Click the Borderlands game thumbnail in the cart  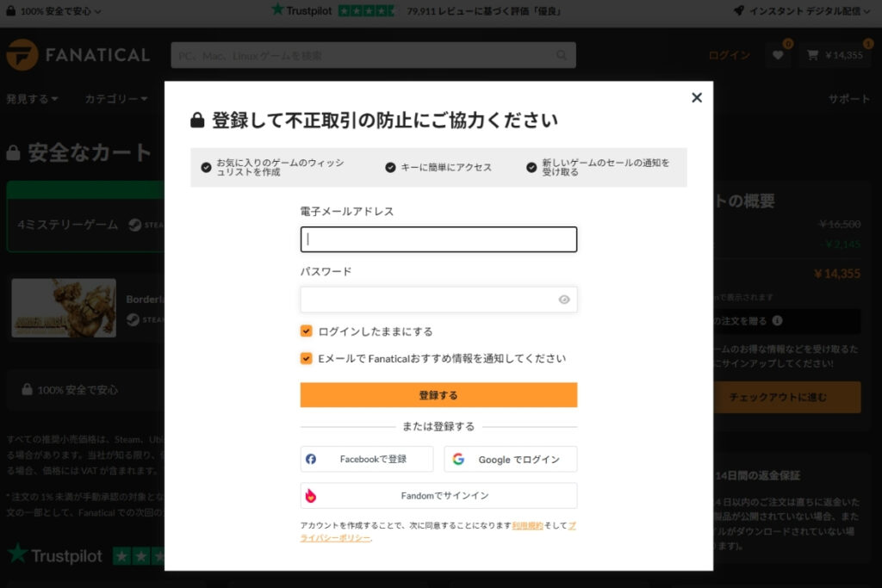coord(64,308)
